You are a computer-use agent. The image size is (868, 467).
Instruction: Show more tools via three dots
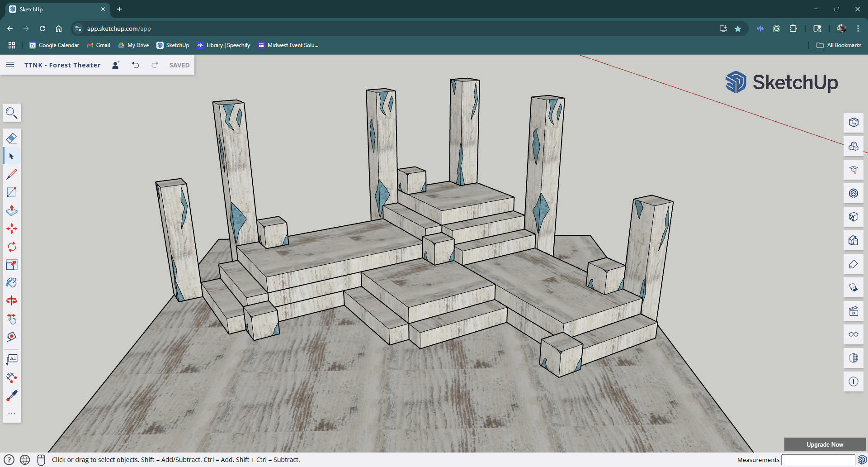point(12,414)
